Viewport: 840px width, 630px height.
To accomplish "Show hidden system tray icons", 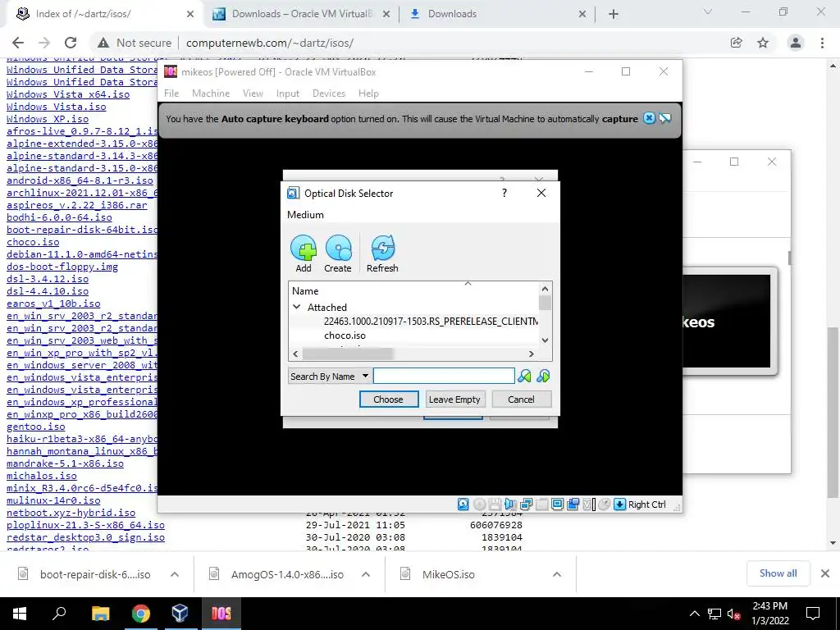I will (x=694, y=614).
